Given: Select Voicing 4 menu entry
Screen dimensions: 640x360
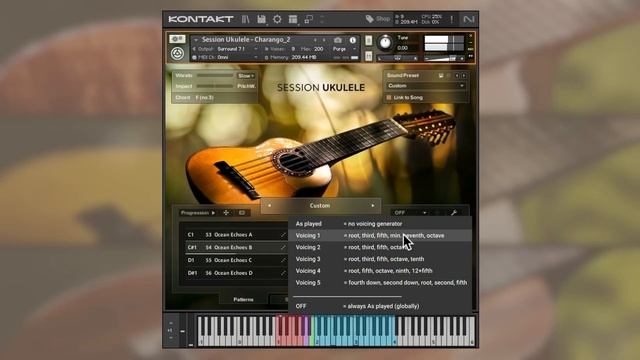Looking at the screenshot, I should (380, 271).
